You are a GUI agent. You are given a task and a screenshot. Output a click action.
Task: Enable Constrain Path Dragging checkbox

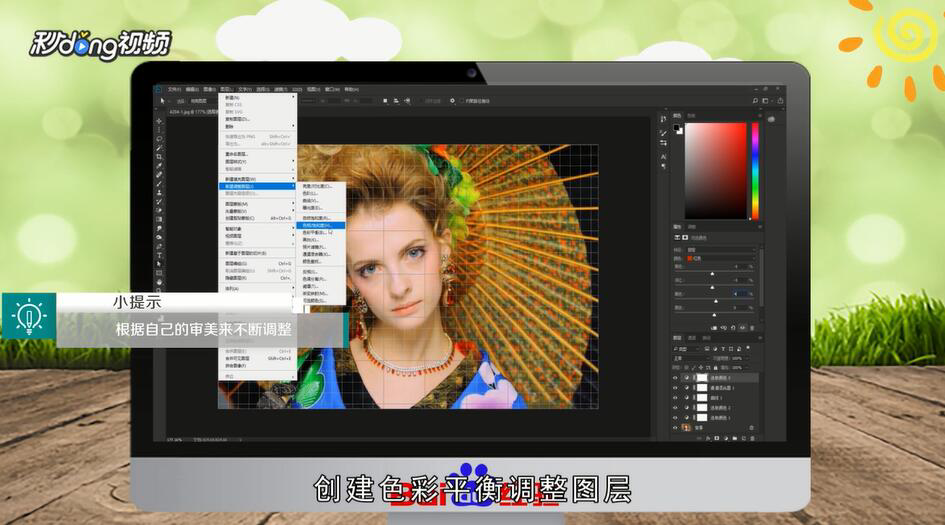(461, 101)
